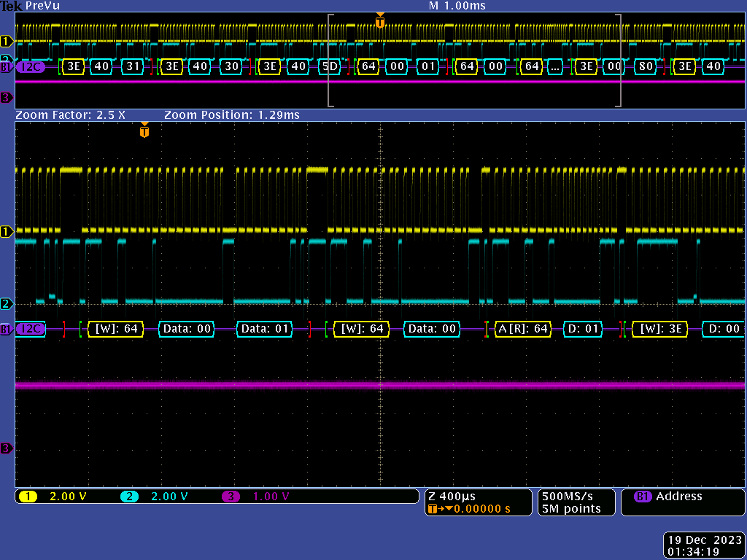Click the 'Address' bus trigger readout

coord(679,496)
